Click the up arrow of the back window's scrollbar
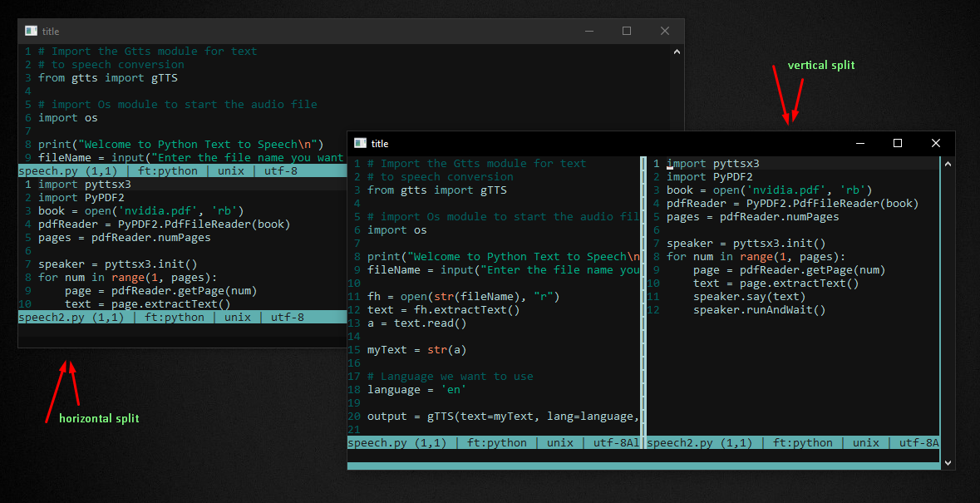 677,52
